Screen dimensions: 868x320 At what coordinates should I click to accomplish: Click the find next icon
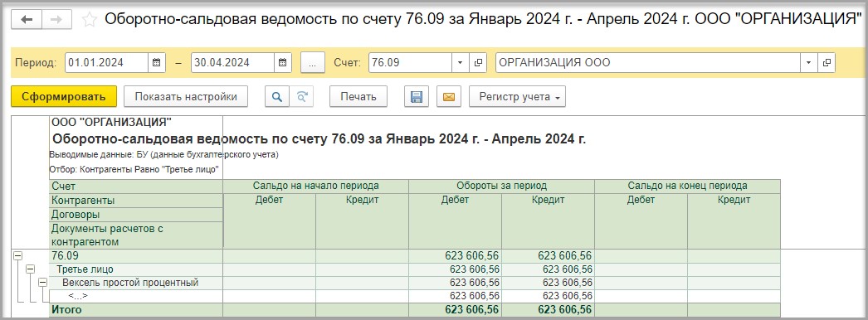pos(302,97)
